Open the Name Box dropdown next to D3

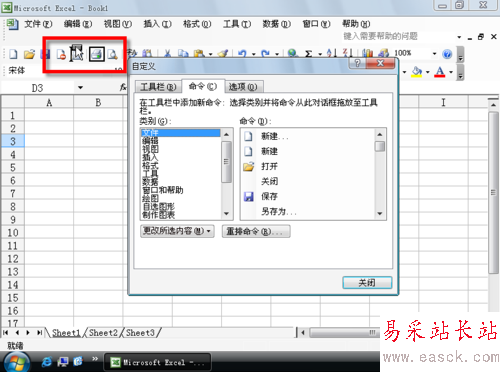[x=80, y=88]
